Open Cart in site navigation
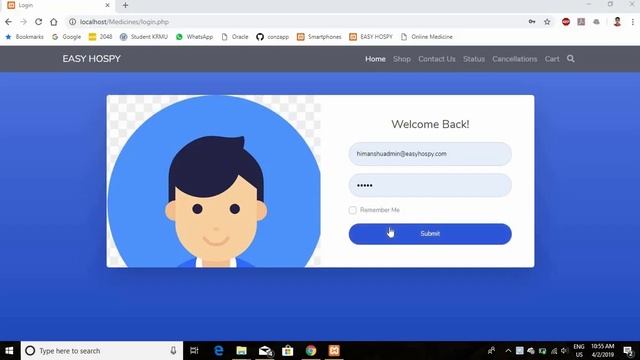This screenshot has height=360, width=640. 552,59
